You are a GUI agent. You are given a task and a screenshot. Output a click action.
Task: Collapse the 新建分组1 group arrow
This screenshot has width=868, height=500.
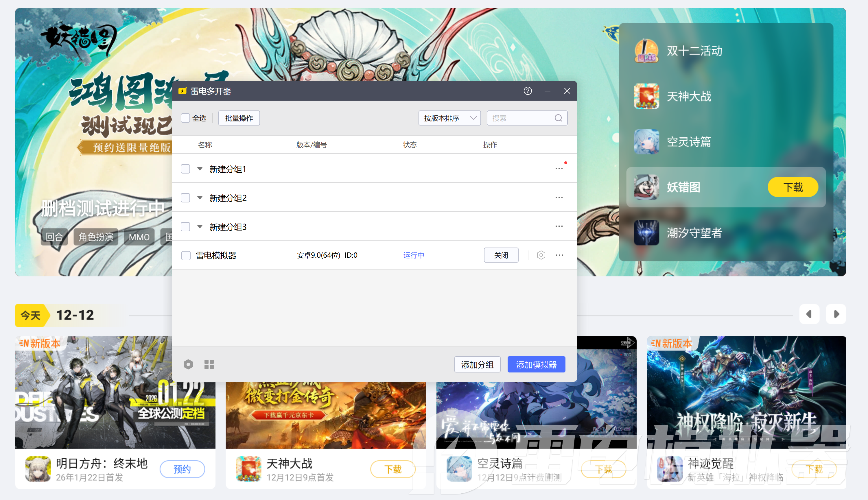[200, 169]
